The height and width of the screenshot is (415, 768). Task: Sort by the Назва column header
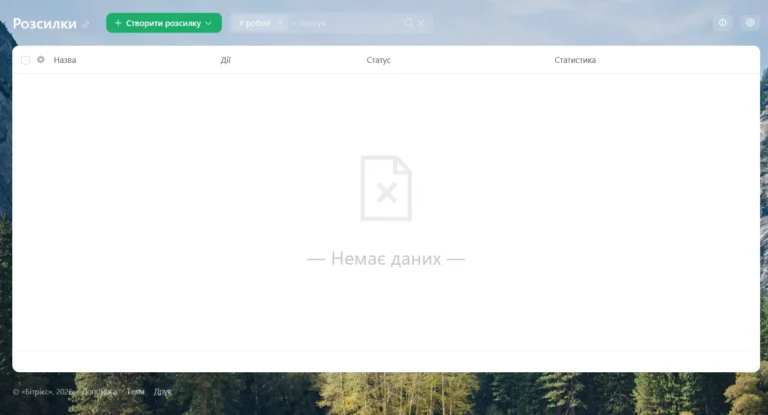click(x=65, y=60)
